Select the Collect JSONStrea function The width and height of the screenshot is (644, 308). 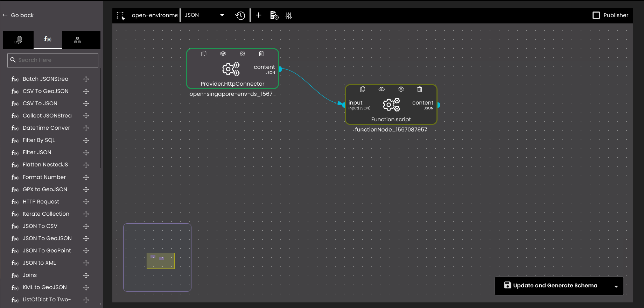coord(47,116)
